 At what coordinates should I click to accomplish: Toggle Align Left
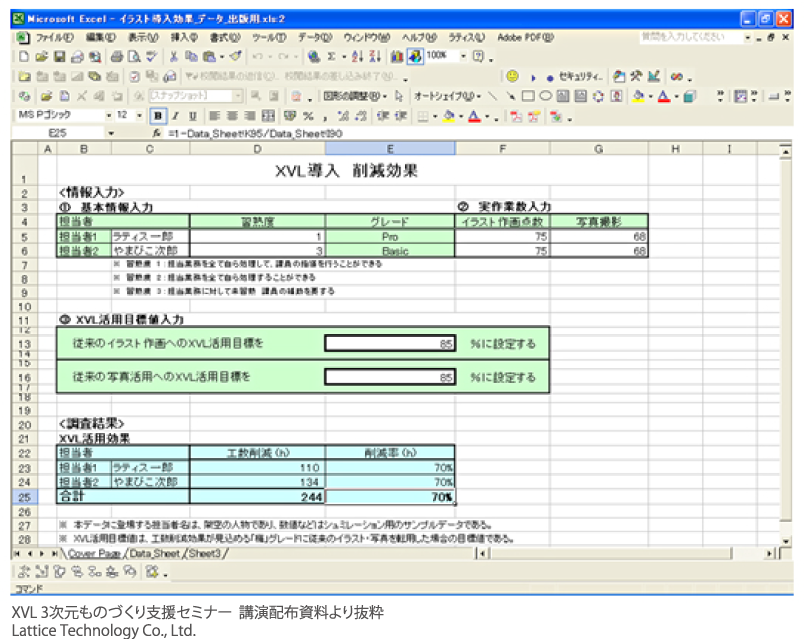click(214, 116)
